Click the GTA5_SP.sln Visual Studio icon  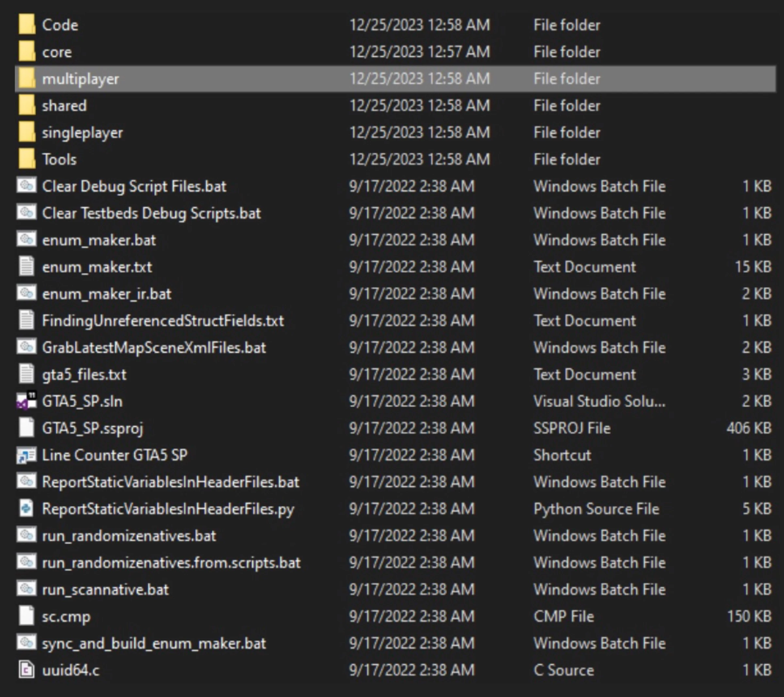click(x=26, y=401)
